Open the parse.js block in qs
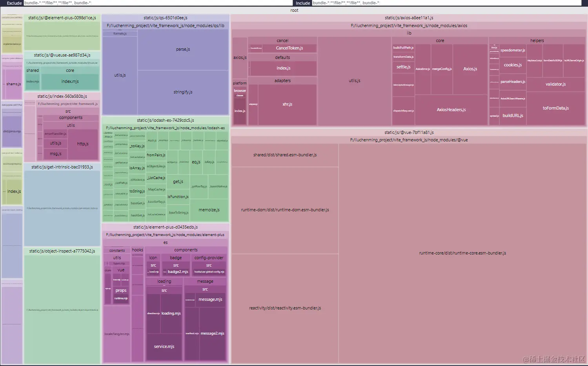This screenshot has height=366, width=588. pos(183,49)
